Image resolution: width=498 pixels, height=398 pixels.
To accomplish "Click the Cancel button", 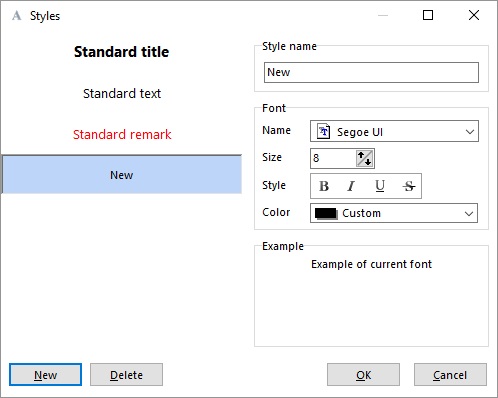I will click(450, 375).
